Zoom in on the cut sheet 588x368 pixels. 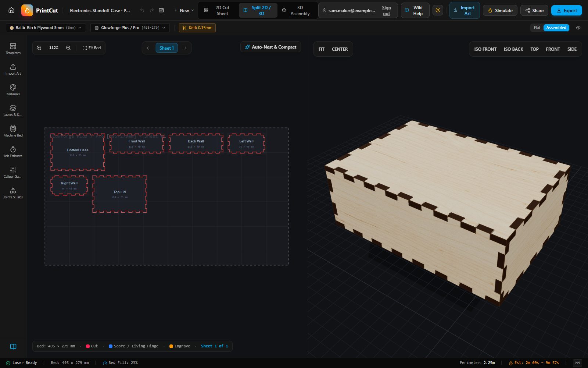tap(39, 48)
